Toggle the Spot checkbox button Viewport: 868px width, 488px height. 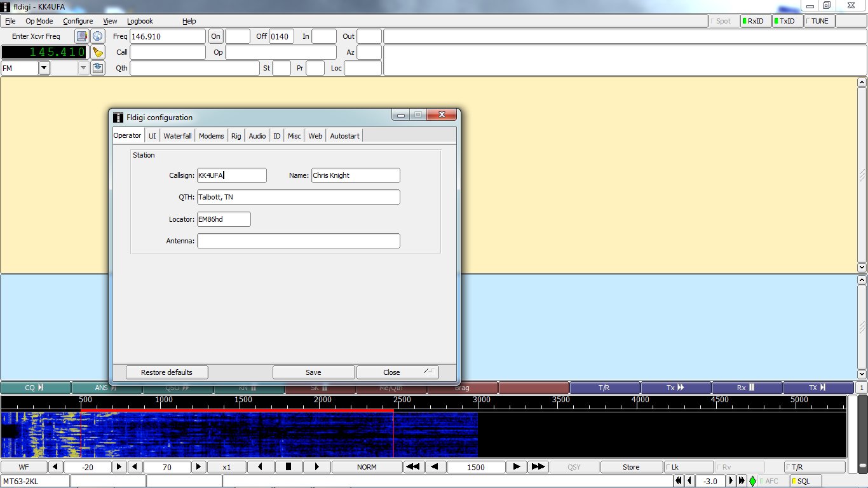(723, 21)
